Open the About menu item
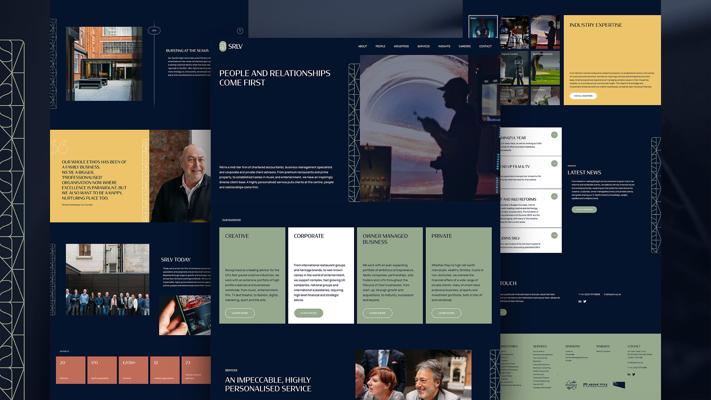This screenshot has width=711, height=400. pos(362,46)
